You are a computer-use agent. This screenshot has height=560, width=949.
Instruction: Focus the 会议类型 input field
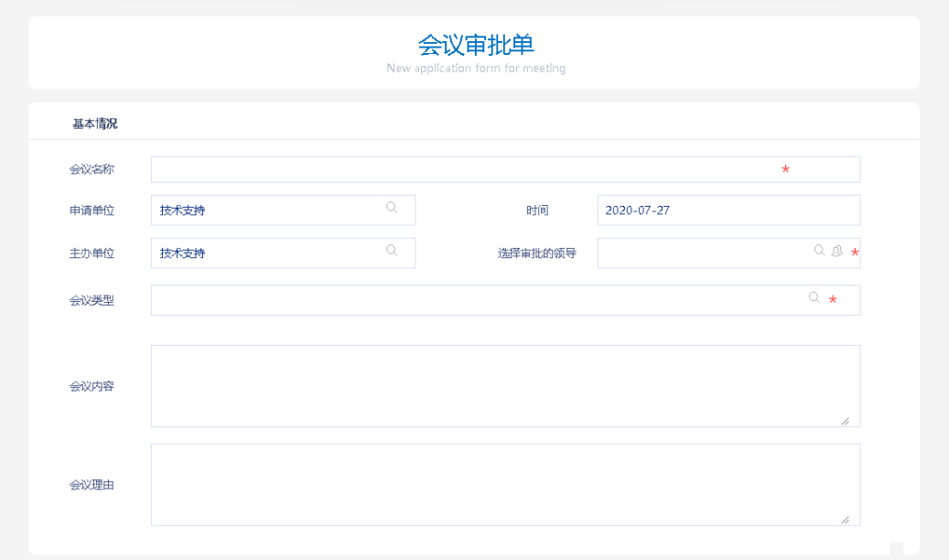pyautogui.click(x=505, y=300)
